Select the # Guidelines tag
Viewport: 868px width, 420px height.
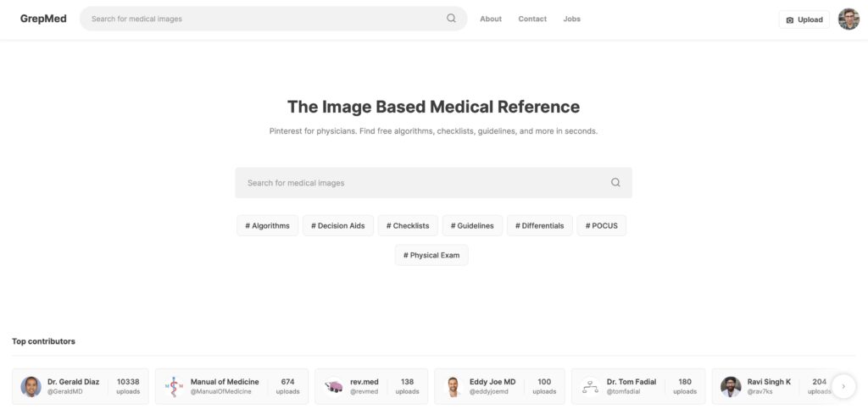pos(472,225)
